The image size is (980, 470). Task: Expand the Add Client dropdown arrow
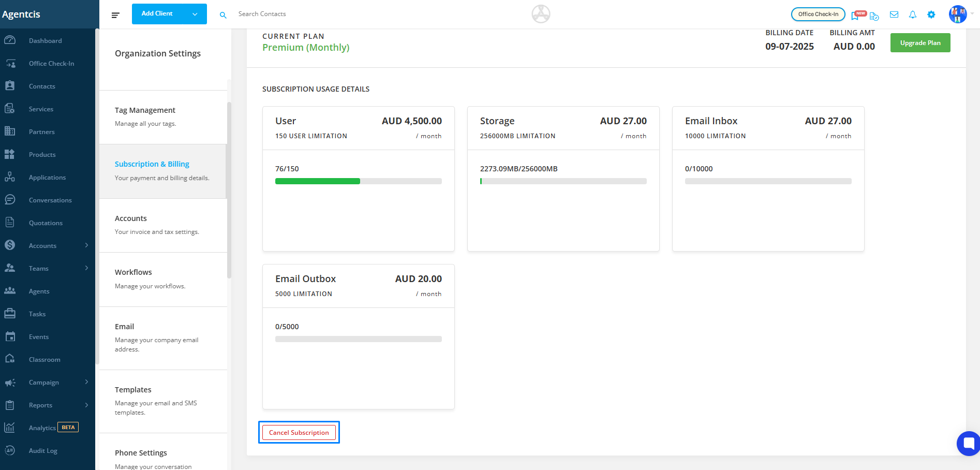(195, 14)
